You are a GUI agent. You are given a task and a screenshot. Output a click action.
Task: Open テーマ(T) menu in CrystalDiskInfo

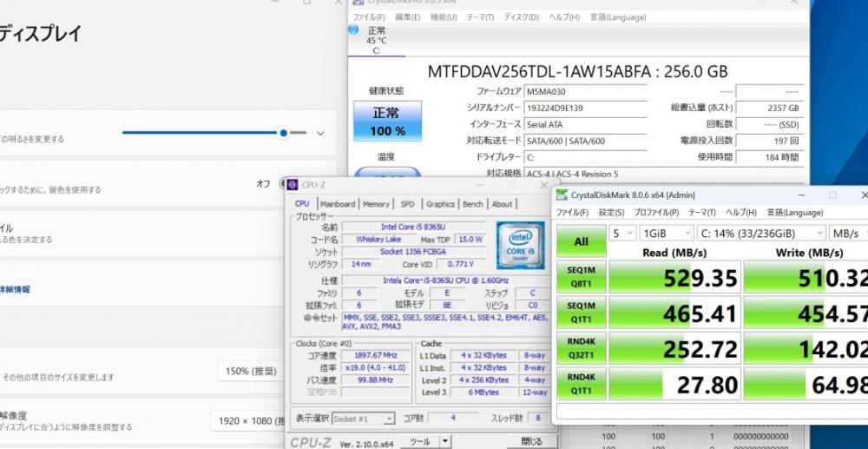click(480, 17)
